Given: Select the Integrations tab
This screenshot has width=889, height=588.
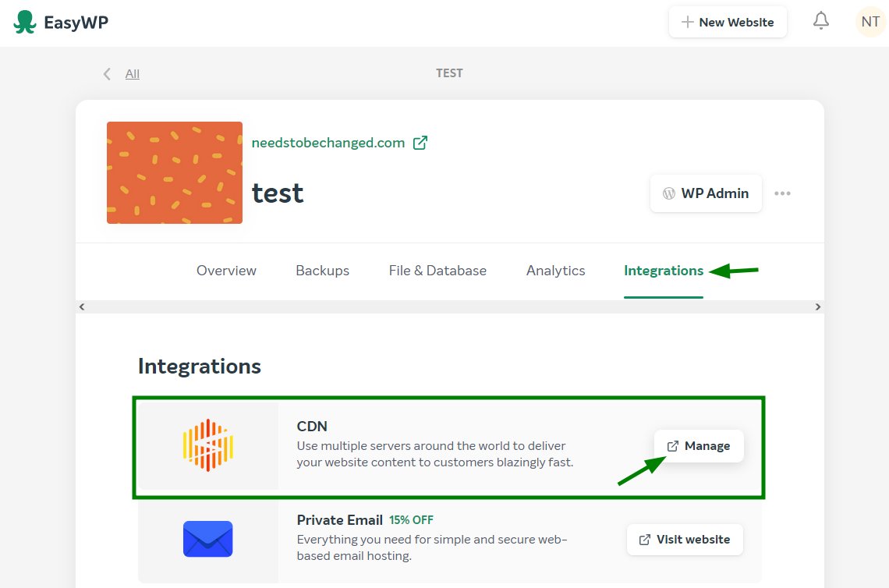Looking at the screenshot, I should tap(664, 271).
